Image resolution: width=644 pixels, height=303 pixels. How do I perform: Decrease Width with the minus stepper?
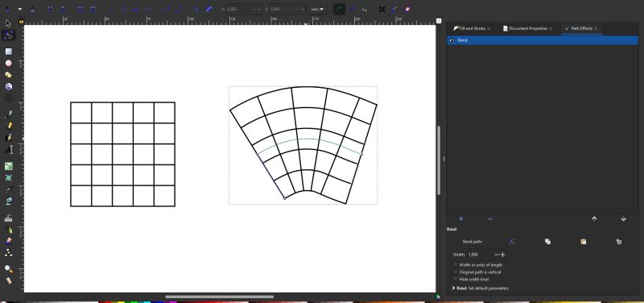(x=497, y=255)
